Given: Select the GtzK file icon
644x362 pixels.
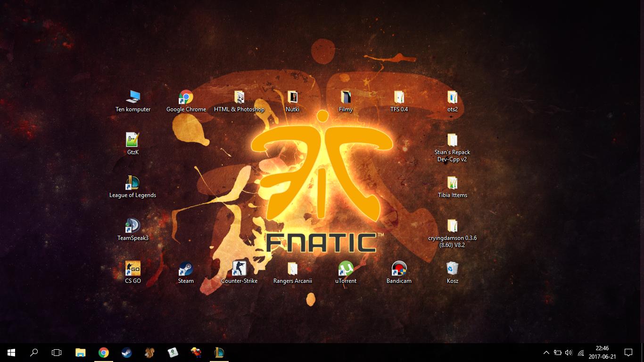Looking at the screenshot, I should pos(133,144).
